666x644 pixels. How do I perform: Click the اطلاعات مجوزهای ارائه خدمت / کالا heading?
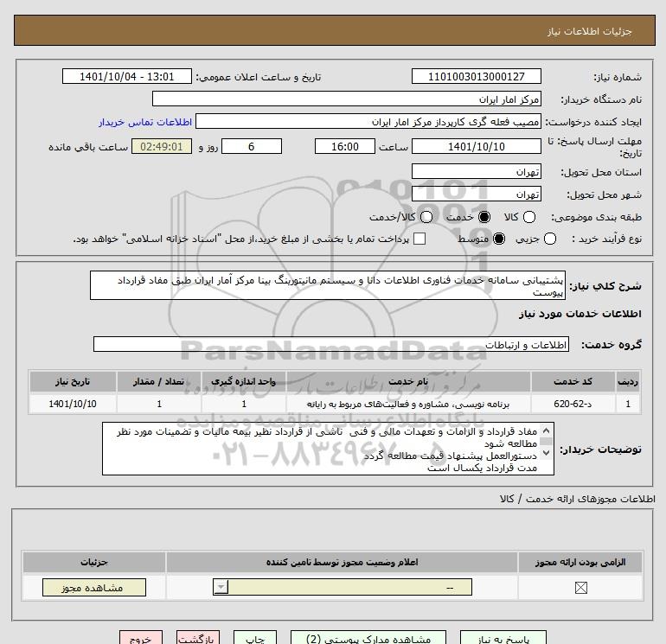pos(577,499)
